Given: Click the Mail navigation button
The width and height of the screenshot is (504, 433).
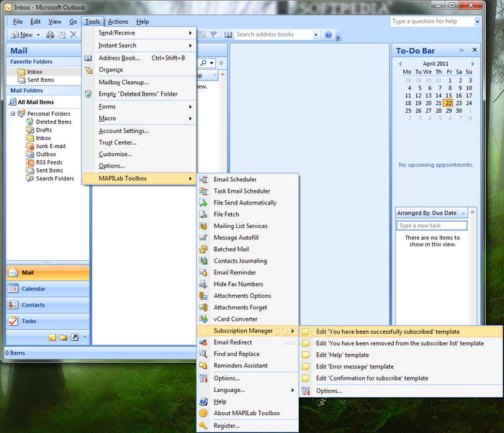Looking at the screenshot, I should (x=48, y=273).
